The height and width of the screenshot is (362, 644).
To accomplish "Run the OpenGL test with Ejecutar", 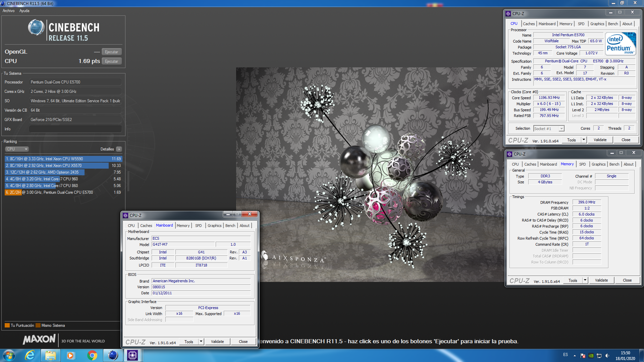I will [x=111, y=52].
